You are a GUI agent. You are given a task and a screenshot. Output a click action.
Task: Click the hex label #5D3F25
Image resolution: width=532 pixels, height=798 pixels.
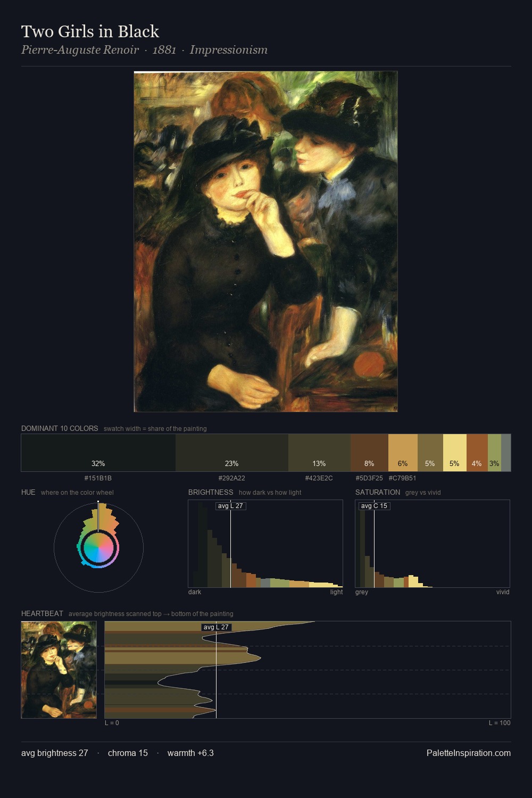click(369, 478)
